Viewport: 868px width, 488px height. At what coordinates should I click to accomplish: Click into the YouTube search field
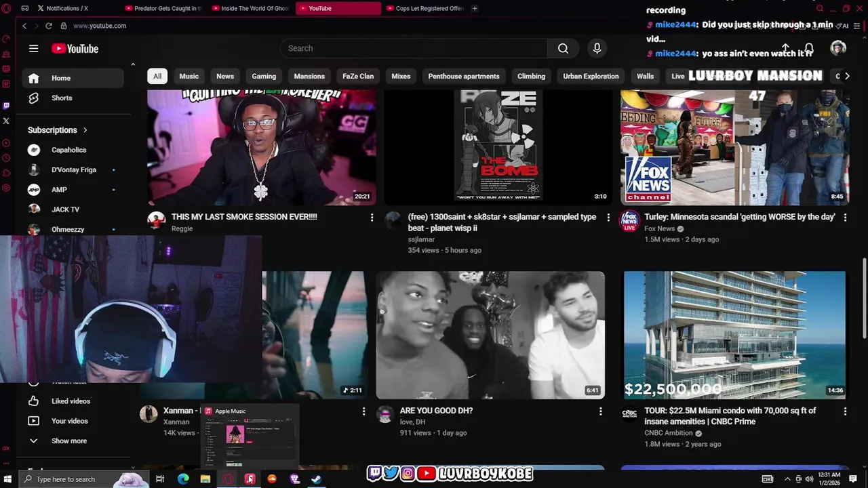pos(414,48)
